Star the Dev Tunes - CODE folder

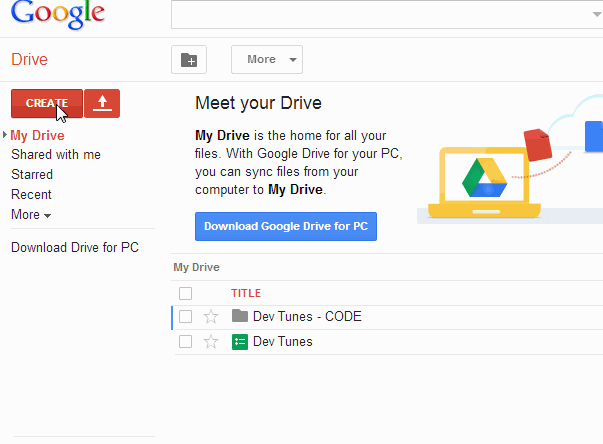[x=211, y=317]
